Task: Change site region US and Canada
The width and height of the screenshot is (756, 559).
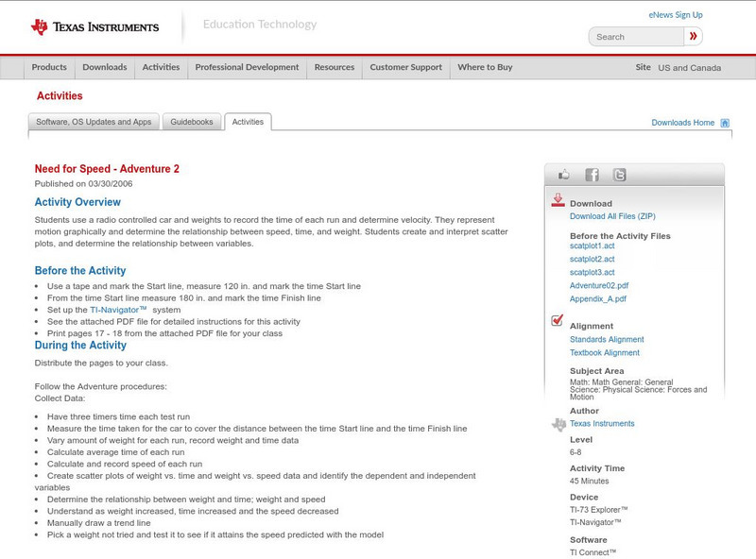Action: [x=690, y=68]
